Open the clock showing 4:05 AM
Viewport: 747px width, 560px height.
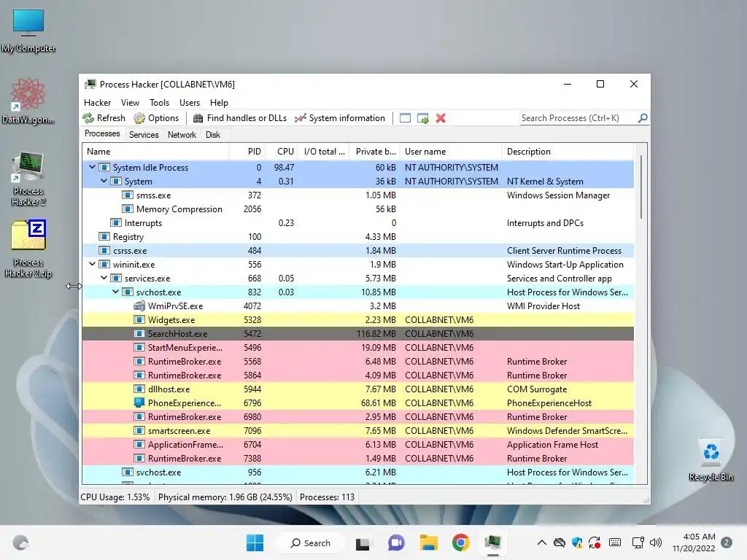[x=694, y=542]
